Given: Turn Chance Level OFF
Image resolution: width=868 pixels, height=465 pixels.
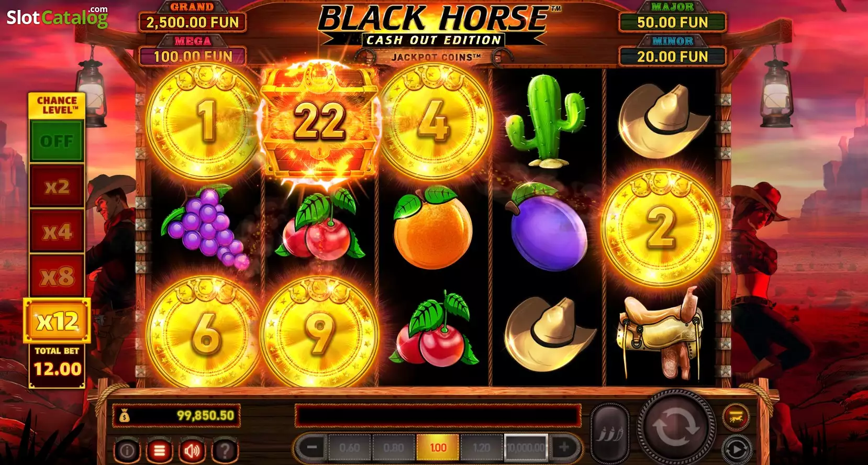Looking at the screenshot, I should [57, 141].
